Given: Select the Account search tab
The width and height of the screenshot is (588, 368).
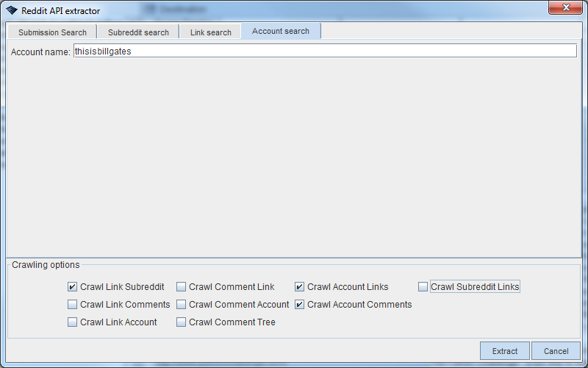Looking at the screenshot, I should [x=281, y=32].
